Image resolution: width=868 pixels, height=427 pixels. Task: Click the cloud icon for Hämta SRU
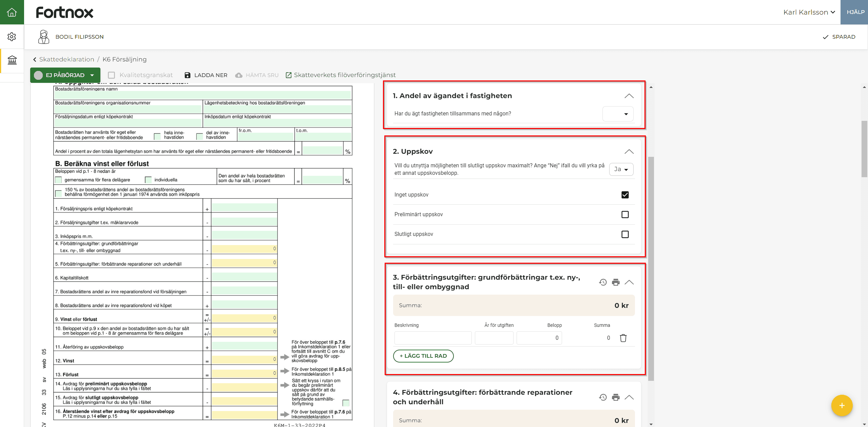[x=239, y=75]
